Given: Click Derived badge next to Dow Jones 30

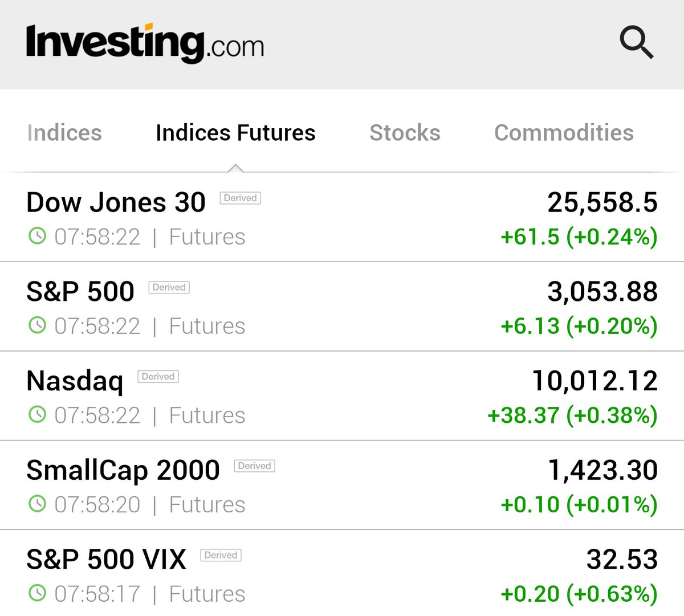Looking at the screenshot, I should (x=240, y=198).
